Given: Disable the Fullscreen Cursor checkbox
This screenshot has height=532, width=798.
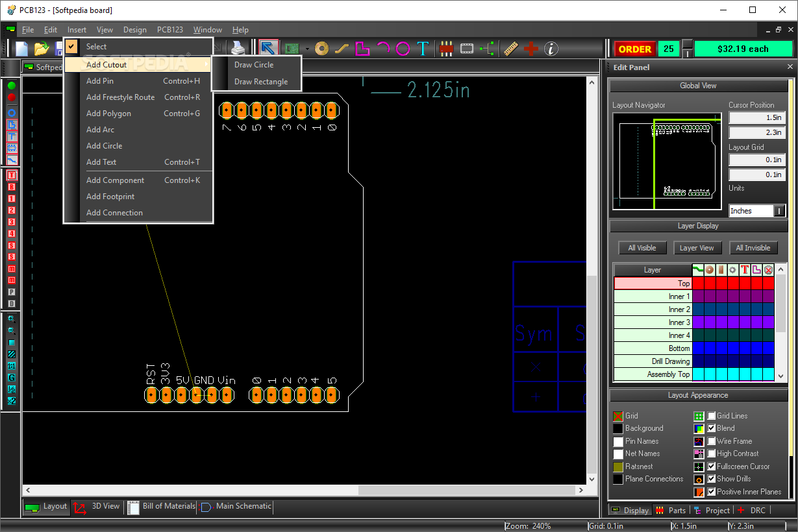Looking at the screenshot, I should click(712, 466).
